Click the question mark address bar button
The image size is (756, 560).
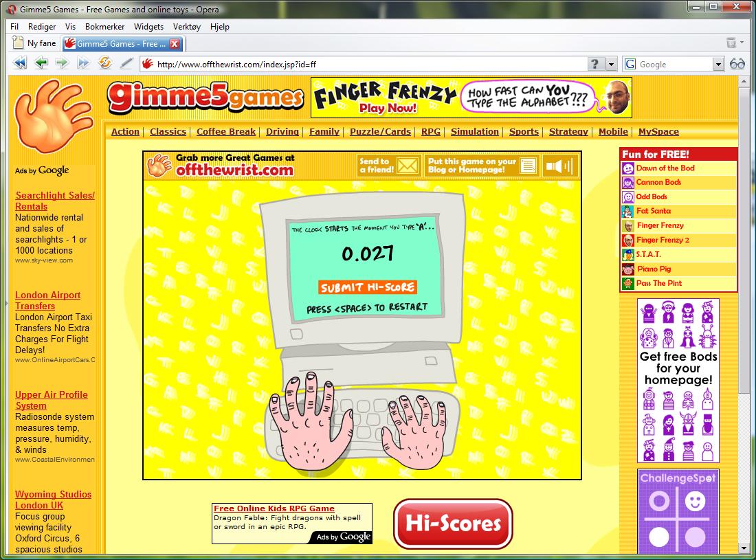[x=595, y=64]
